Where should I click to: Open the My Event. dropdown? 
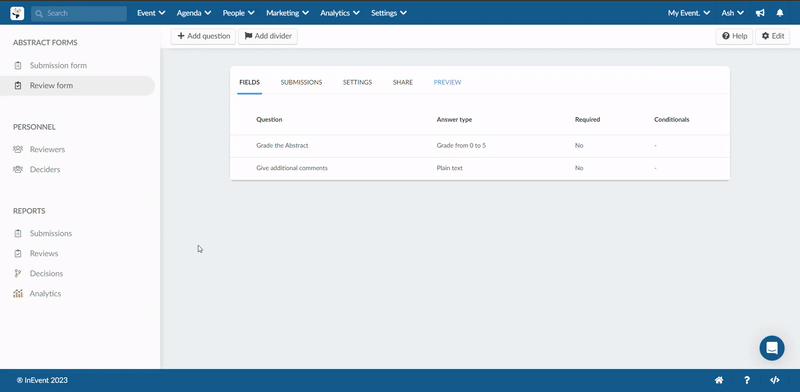point(689,13)
